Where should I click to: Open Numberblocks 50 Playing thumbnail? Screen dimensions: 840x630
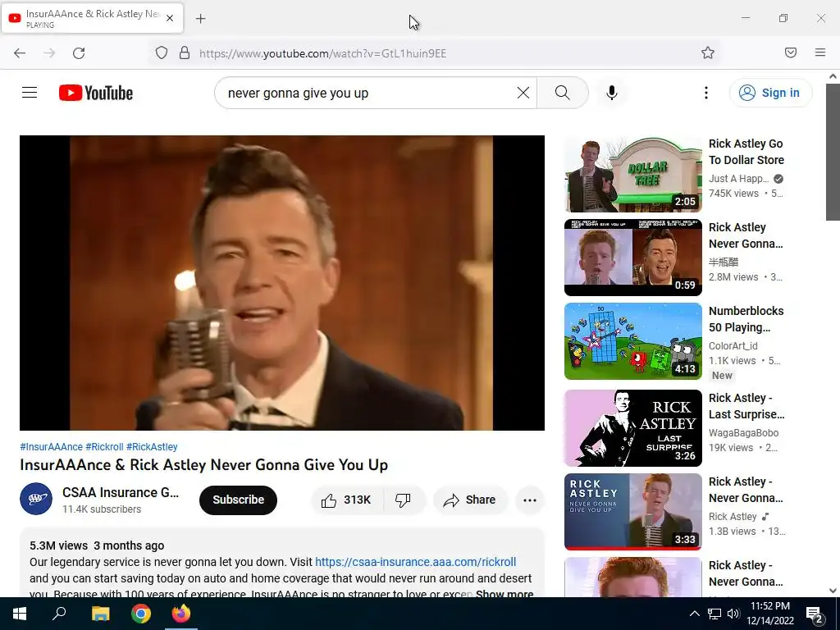click(632, 341)
